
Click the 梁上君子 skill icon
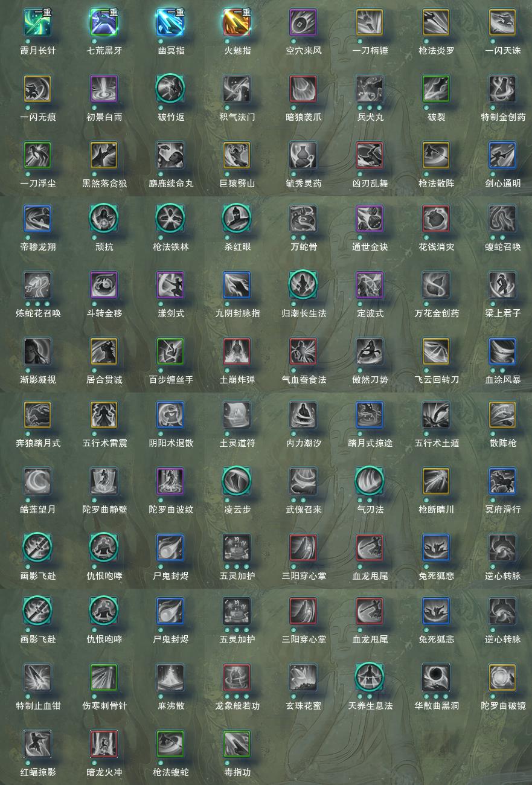pos(502,285)
